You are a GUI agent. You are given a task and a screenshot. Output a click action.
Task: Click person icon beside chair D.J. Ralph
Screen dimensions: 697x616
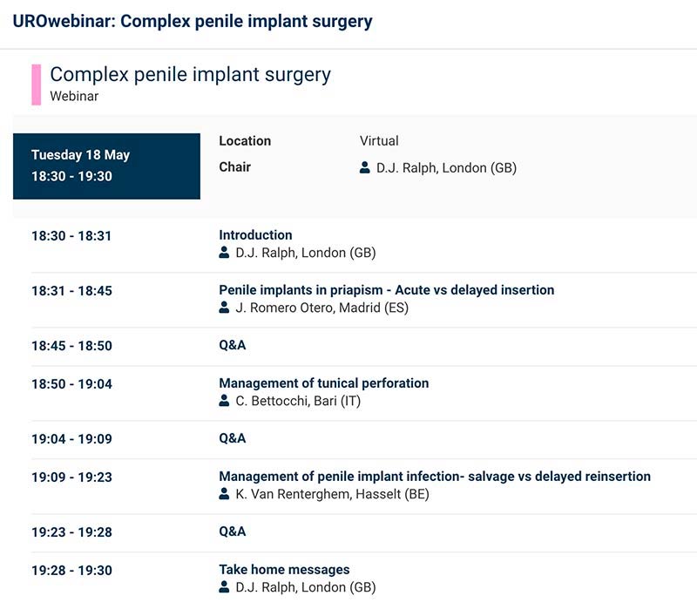tap(365, 168)
